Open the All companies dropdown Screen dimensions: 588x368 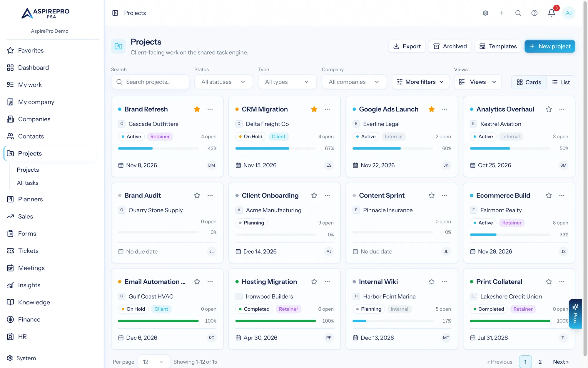(x=354, y=82)
